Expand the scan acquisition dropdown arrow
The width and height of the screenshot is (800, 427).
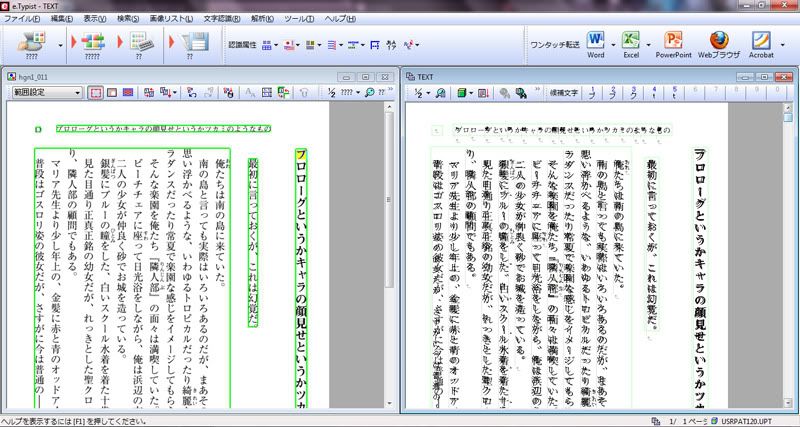click(60, 45)
